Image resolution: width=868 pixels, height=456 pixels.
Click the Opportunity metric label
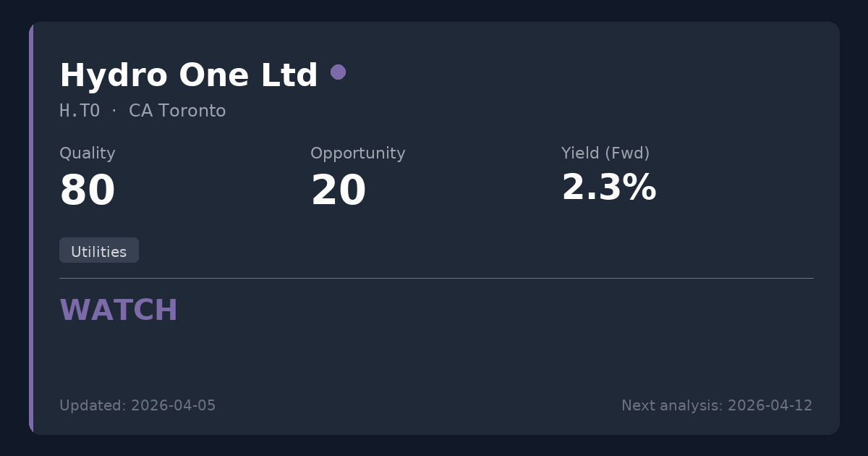[357, 153]
